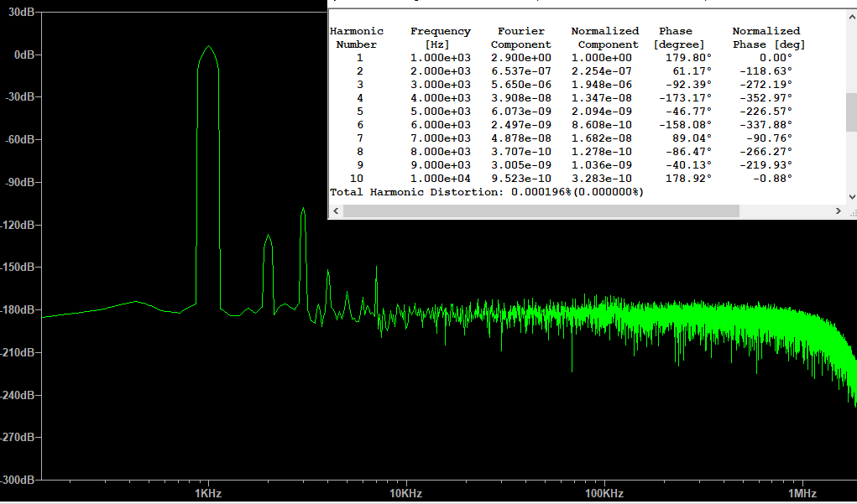
Task: Click the horizontal scrollbar right arrow
Action: click(x=839, y=210)
